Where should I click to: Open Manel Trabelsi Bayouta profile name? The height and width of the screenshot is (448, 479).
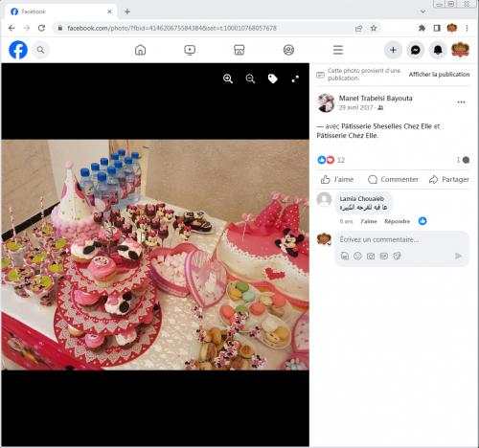point(376,98)
